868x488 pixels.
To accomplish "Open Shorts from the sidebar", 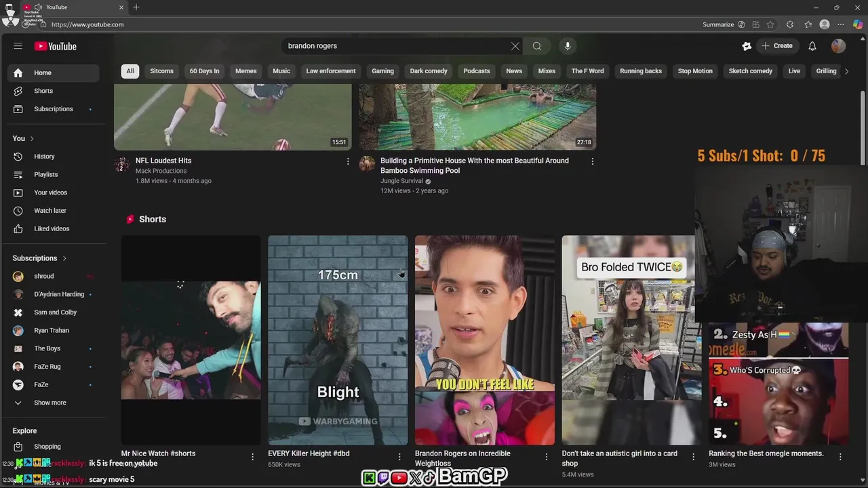I will click(x=54, y=91).
